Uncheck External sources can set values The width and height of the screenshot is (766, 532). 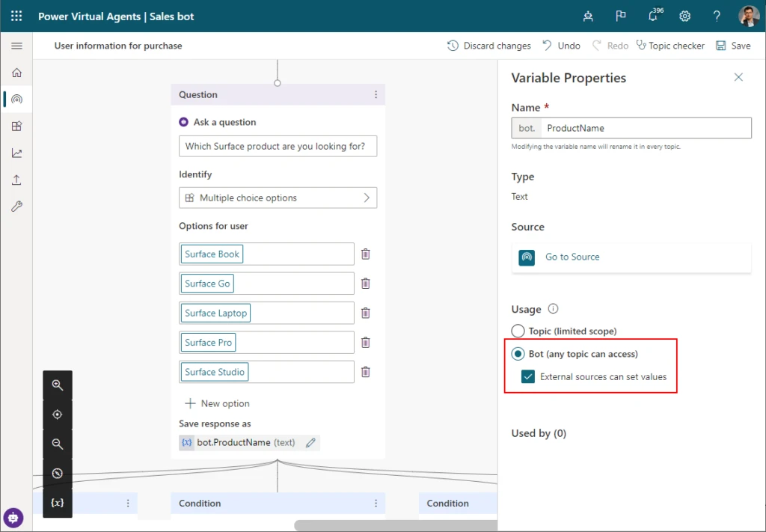tap(529, 377)
